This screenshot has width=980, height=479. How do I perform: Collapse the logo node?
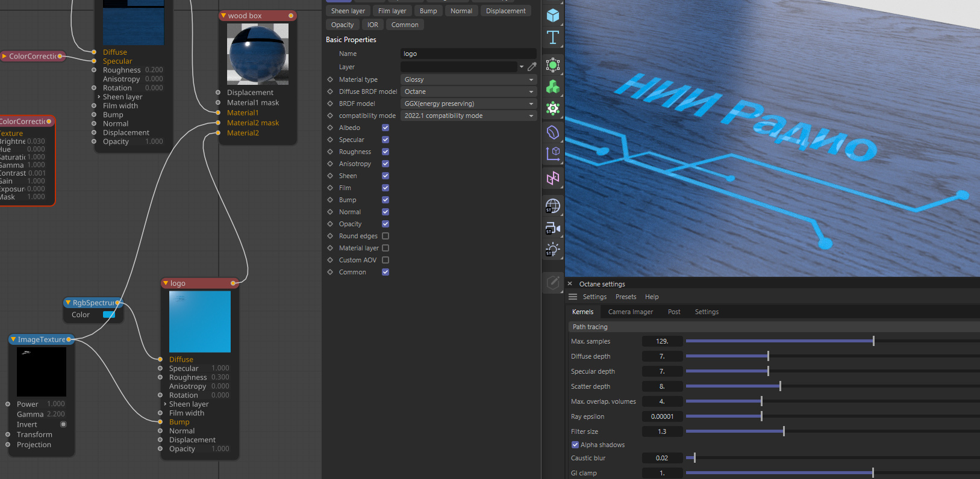point(166,283)
